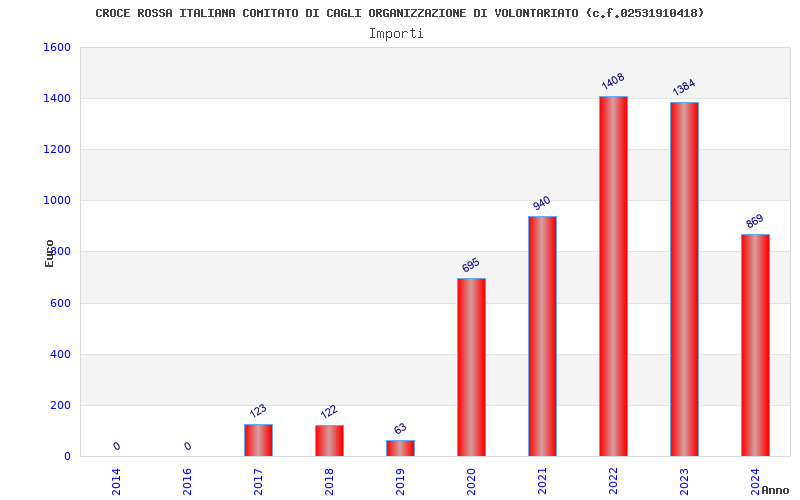Click the zero value above 2014
The image size is (800, 500).
click(x=116, y=446)
